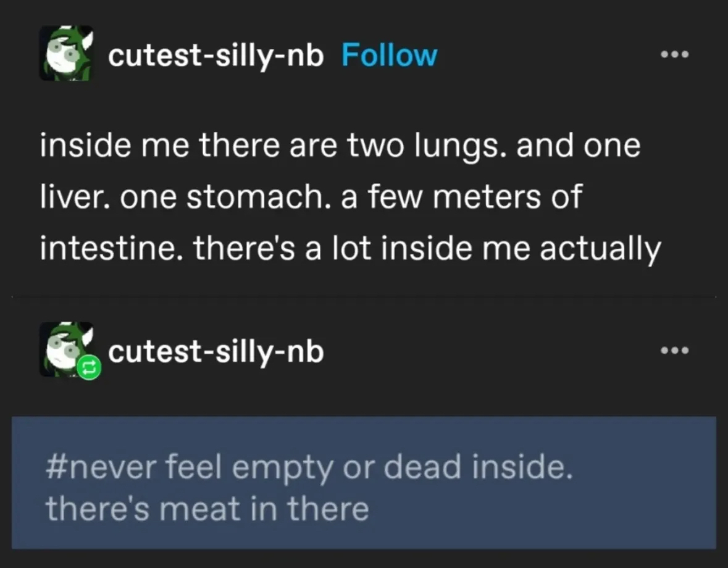Open the original poster's avatar at top
The image size is (728, 568).
[66, 54]
